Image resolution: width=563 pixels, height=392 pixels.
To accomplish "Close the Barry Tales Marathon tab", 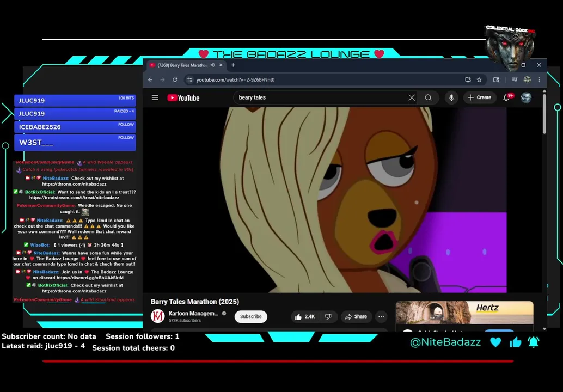I will [221, 65].
